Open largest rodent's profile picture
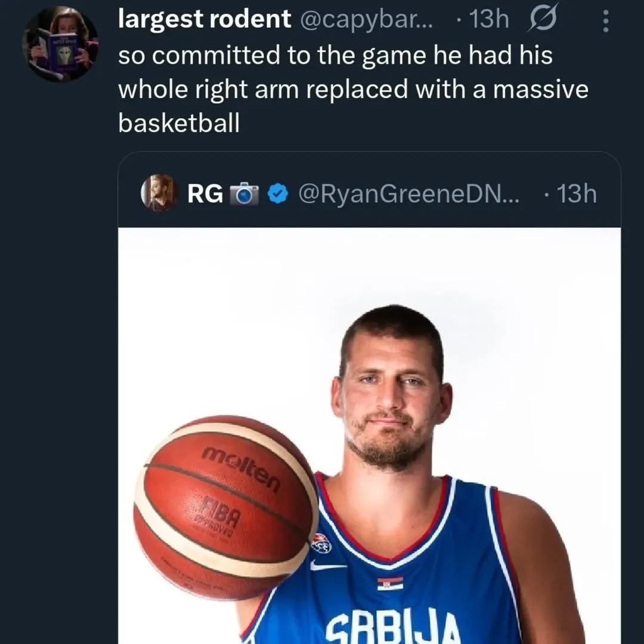Screen dimensions: 644x644 (x=60, y=44)
